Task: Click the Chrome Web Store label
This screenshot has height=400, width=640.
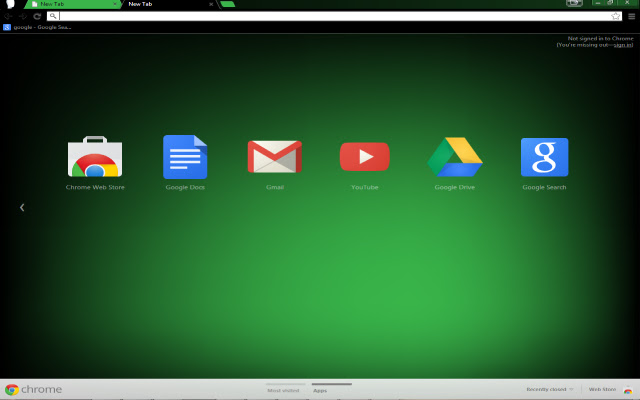Action: [95, 187]
